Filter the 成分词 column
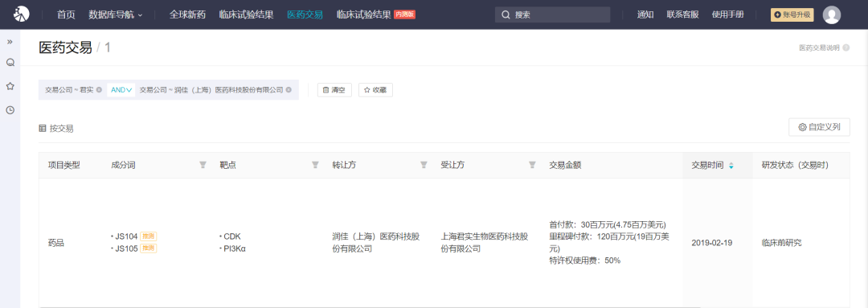This screenshot has width=868, height=308. pos(203,165)
